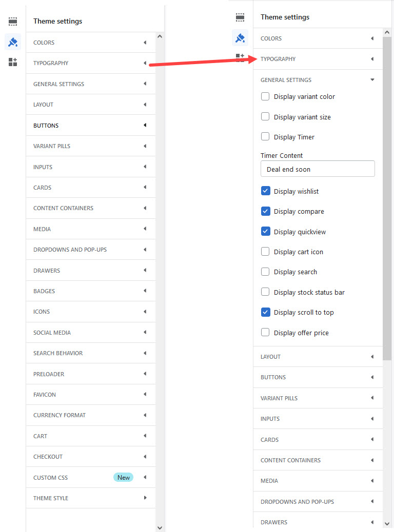Enable Display cart icon
The width and height of the screenshot is (394, 532).
[265, 252]
